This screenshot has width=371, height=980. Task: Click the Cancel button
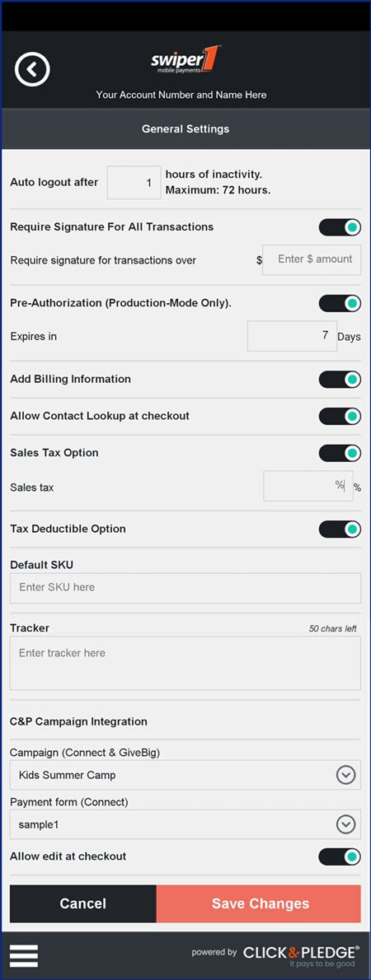pos(83,903)
